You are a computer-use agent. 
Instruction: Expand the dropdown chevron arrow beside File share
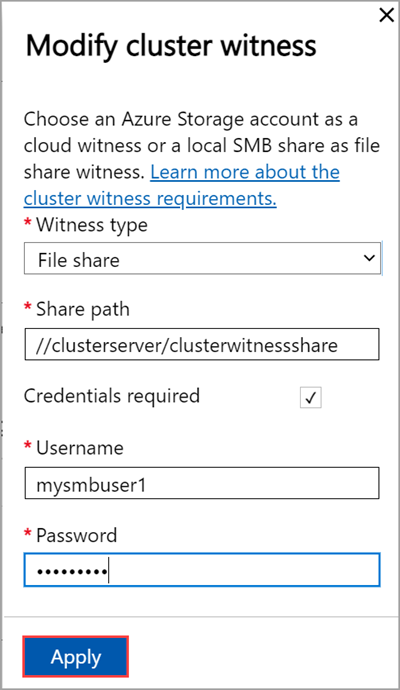pyautogui.click(x=369, y=258)
